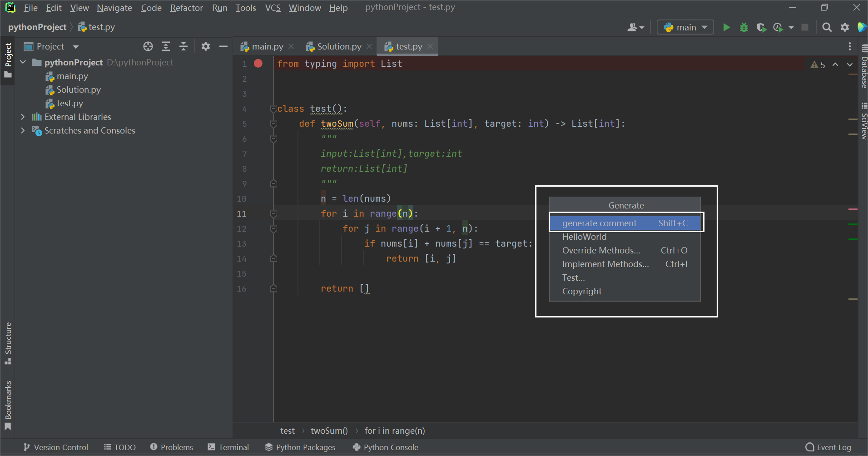Click the warnings count indicator

(x=818, y=64)
